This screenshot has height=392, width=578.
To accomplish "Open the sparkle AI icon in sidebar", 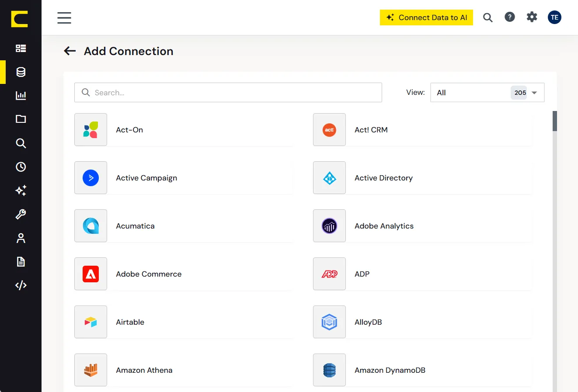I will click(x=21, y=191).
